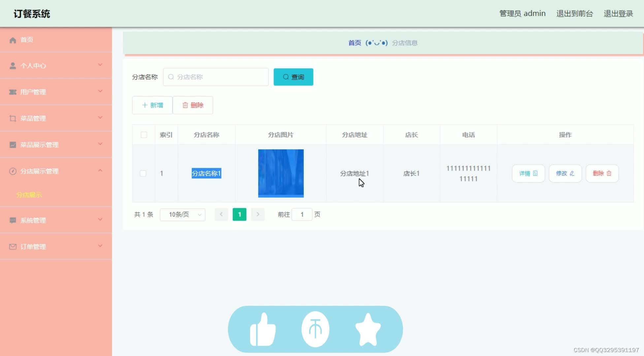
Task: Open the 系统管理 sidebar menu
Action: 56,220
